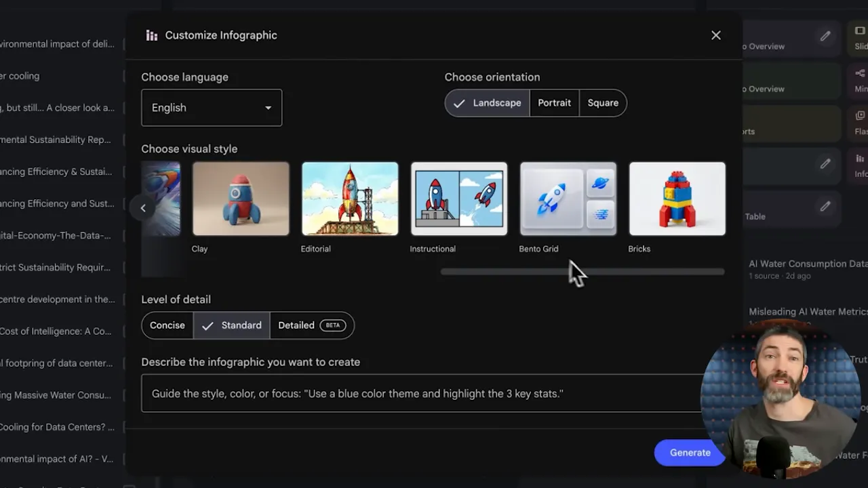Open source 'Cost of Intelligence: A Co...'

(56, 331)
